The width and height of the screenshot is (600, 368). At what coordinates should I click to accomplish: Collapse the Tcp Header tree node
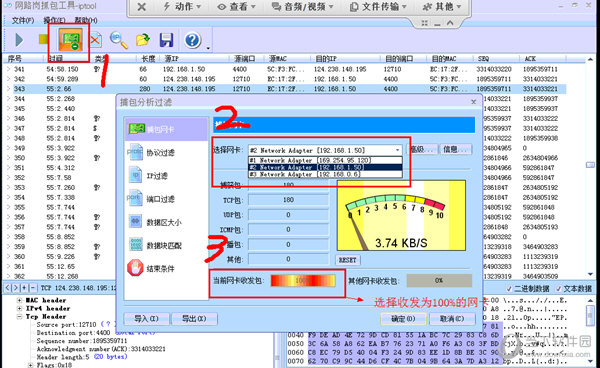pyautogui.click(x=19, y=317)
